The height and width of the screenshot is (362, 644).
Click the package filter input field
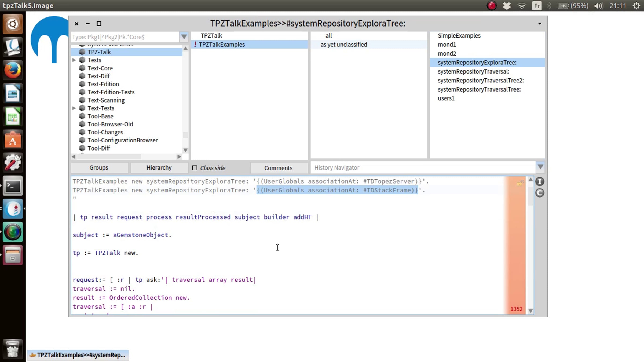click(x=125, y=37)
